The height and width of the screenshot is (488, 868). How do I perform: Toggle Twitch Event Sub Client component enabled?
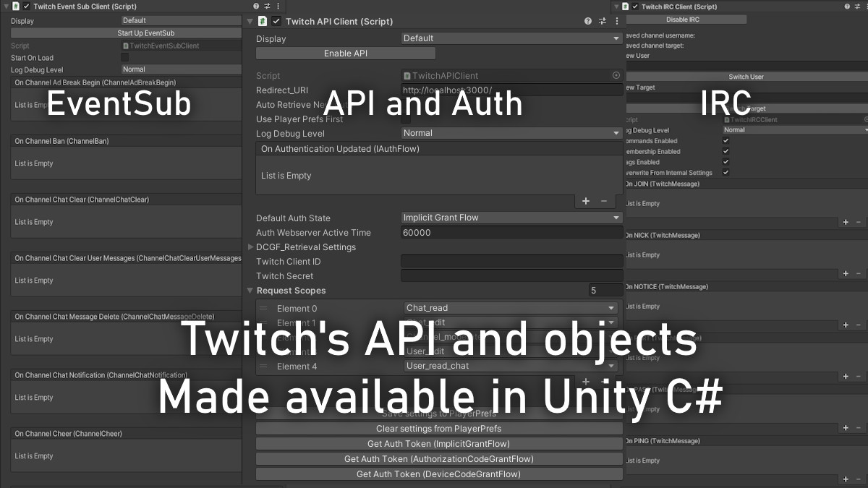(x=27, y=7)
